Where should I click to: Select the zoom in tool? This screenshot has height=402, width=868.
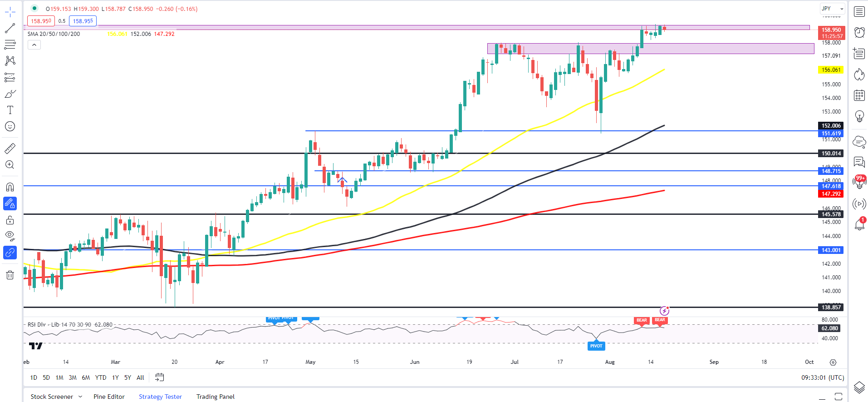tap(10, 164)
